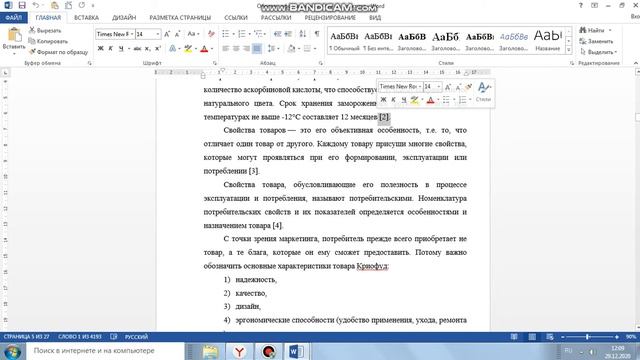Switch to ВСТАВКА tab
Screen dimensions: 640x360
(86, 18)
